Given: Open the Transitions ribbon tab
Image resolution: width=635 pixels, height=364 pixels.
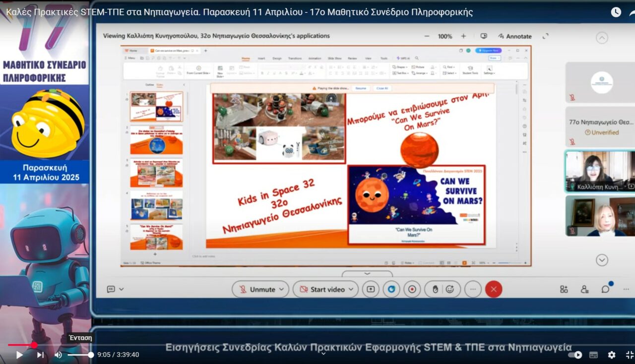Looking at the screenshot, I should pos(295,58).
